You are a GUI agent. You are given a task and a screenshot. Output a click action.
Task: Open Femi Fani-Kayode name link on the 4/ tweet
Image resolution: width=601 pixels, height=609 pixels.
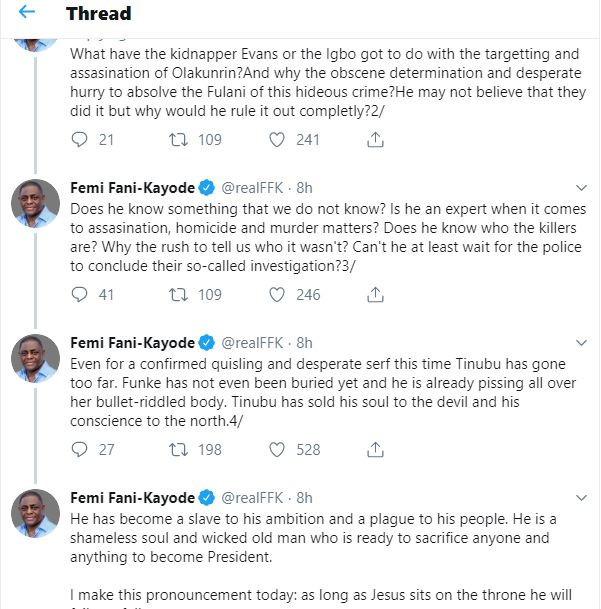coord(132,342)
